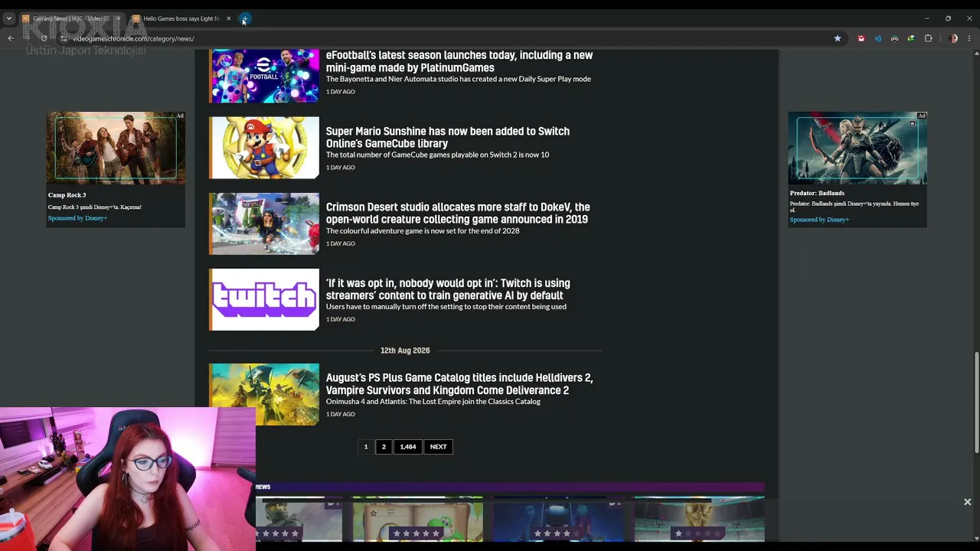Click the 12th Aug 2026 date heading
The image size is (980, 551).
click(x=405, y=350)
